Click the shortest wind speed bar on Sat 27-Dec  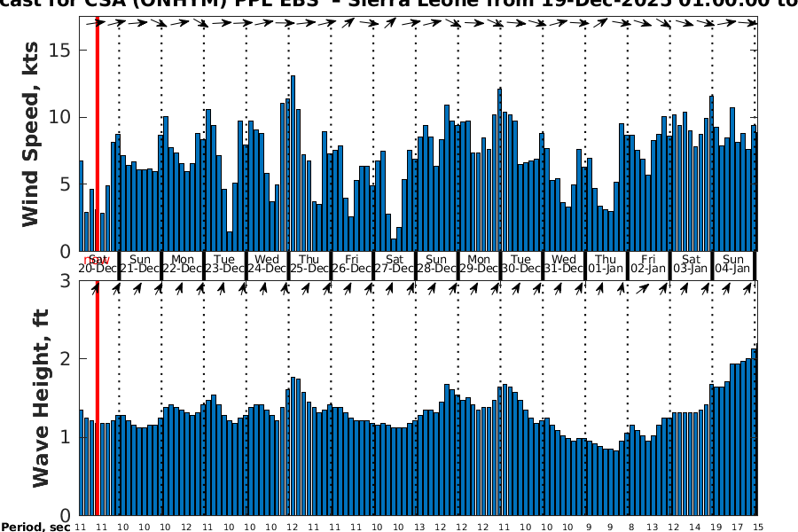click(394, 245)
